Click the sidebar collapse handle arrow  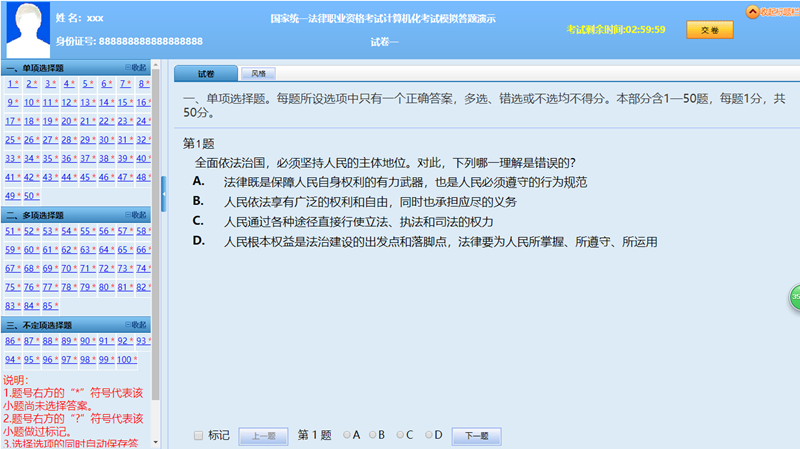click(x=164, y=188)
